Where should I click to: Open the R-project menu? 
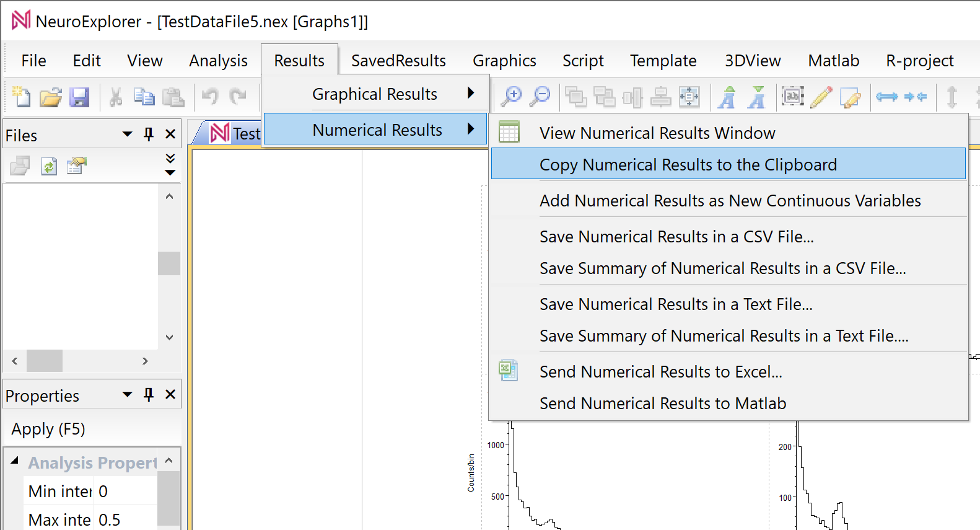pos(919,61)
